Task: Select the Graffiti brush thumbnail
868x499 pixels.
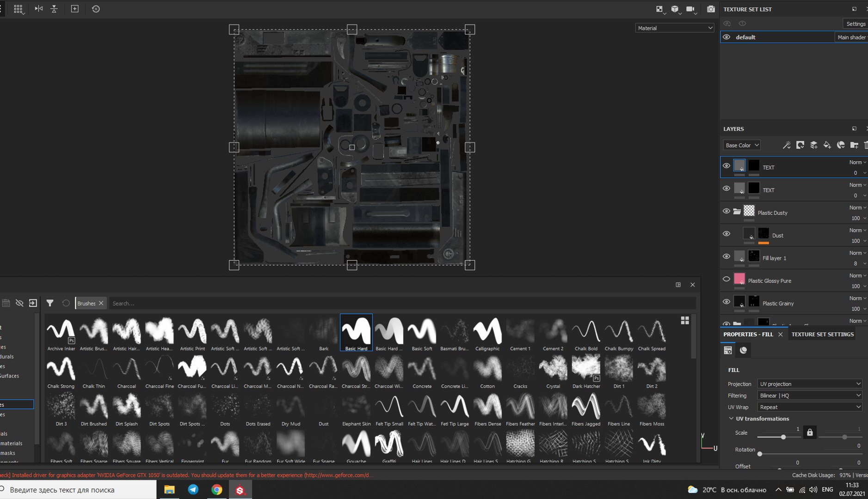Action: tap(389, 446)
